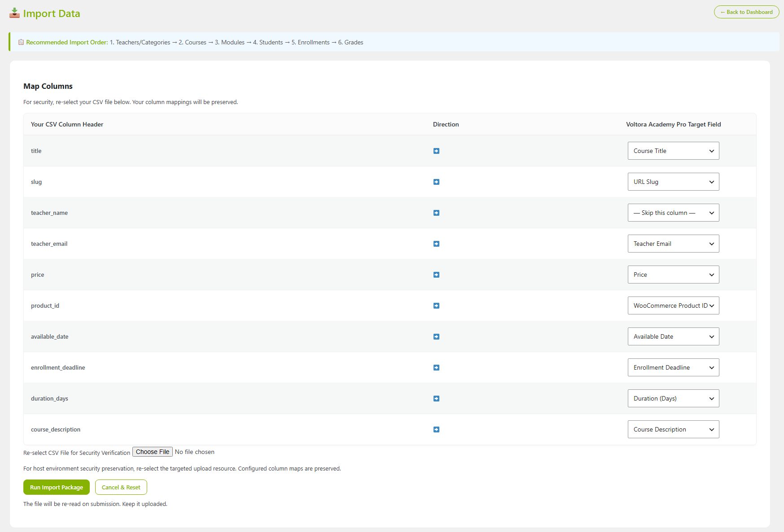This screenshot has height=532, width=784.
Task: Click the direction arrow in course_description row
Action: [x=436, y=429]
